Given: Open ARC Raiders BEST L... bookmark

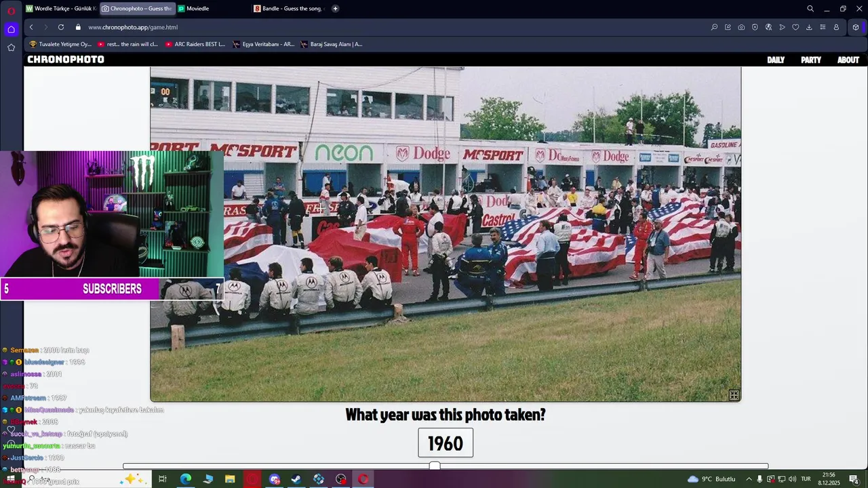Looking at the screenshot, I should [195, 44].
